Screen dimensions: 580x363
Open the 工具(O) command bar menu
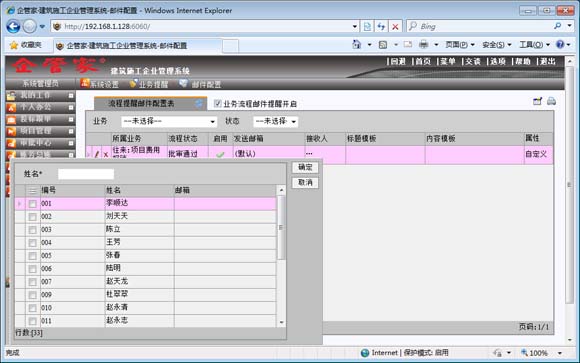[535, 45]
